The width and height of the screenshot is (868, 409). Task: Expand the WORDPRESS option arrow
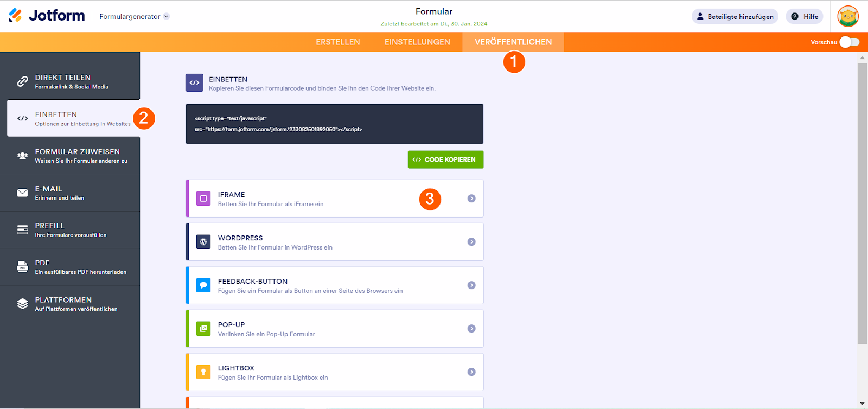pyautogui.click(x=471, y=242)
